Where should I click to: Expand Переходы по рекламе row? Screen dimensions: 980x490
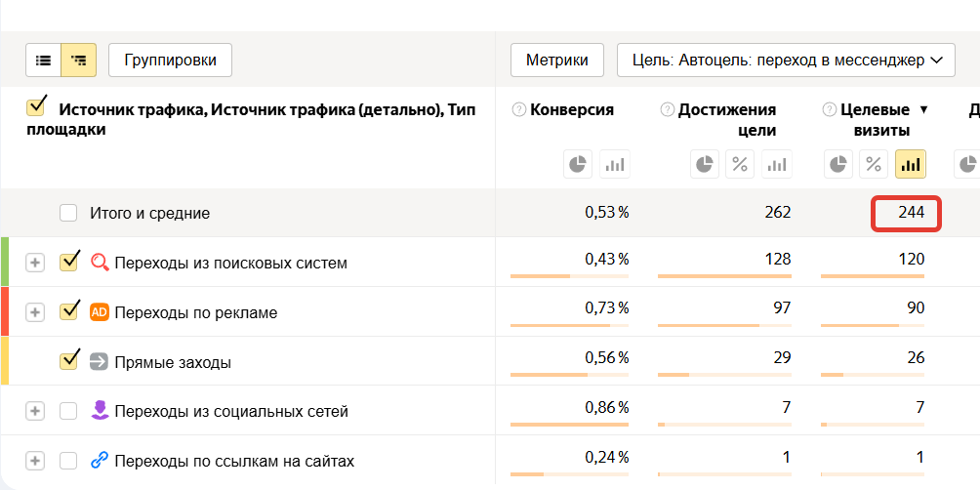[x=35, y=312]
